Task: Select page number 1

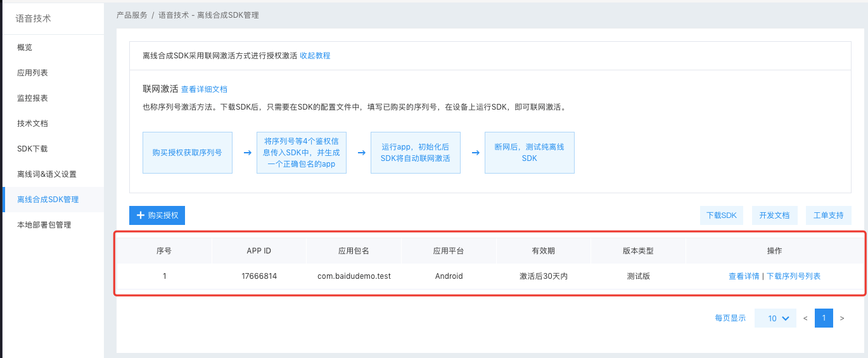Action: pyautogui.click(x=824, y=318)
